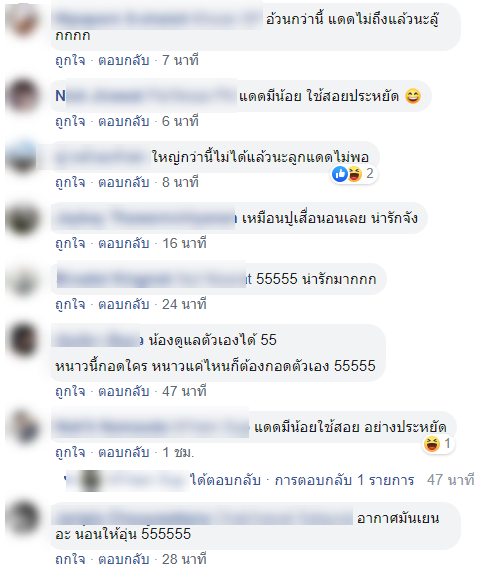Expand 'การตอบกลับ 1 รายการ' replies
This screenshot has height=565, width=489.
[344, 480]
